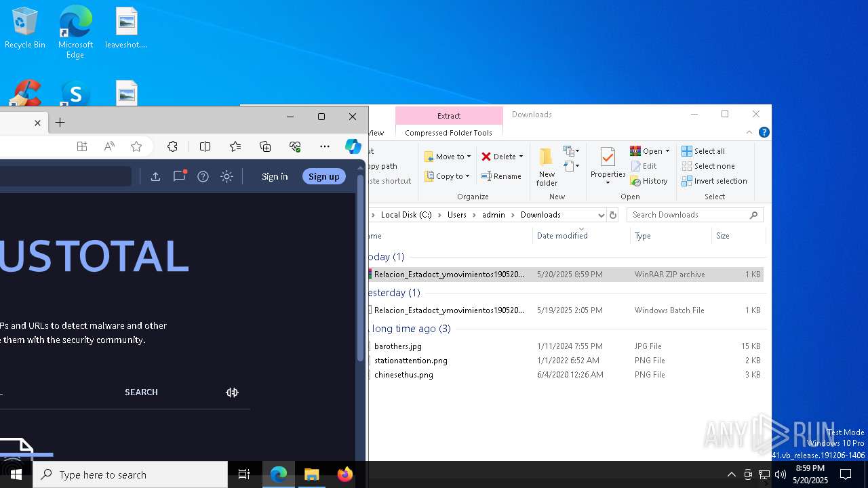Toggle VirusTotal light theme sun icon
868x488 pixels.
pos(226,176)
